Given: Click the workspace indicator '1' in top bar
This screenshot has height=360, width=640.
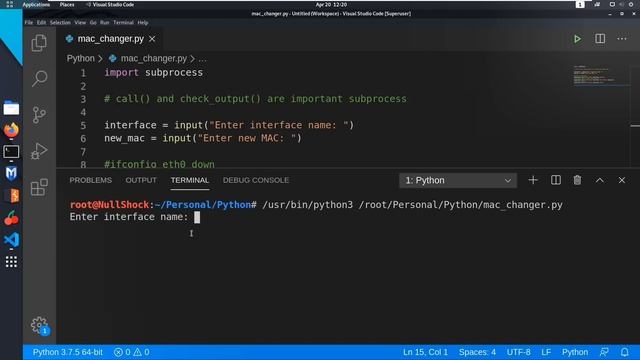Looking at the screenshot, I should pyautogui.click(x=580, y=4).
